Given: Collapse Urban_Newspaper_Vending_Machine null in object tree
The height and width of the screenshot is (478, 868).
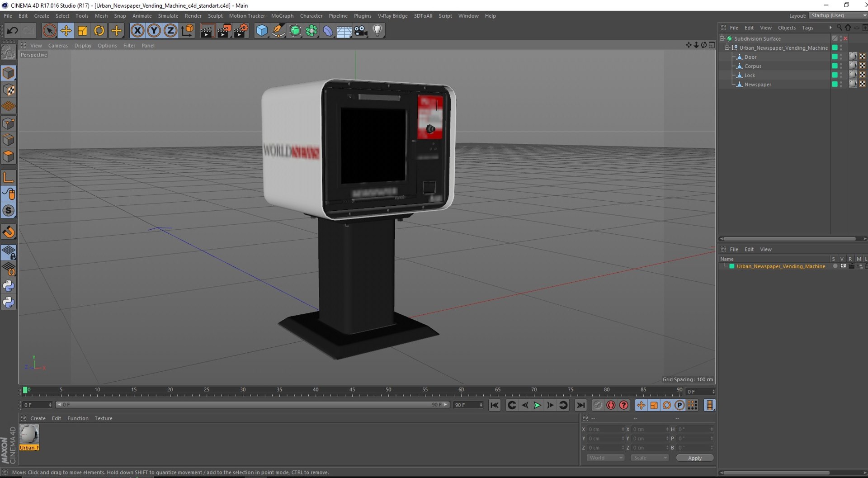Looking at the screenshot, I should (x=727, y=47).
